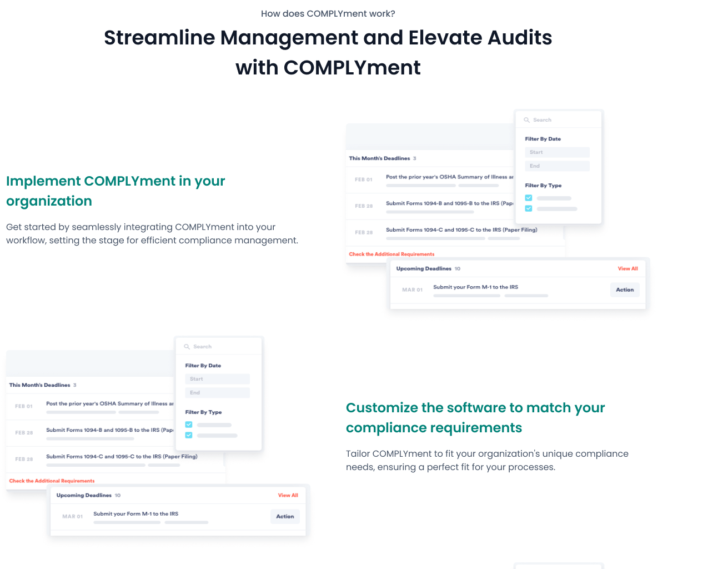Click the Start date field in the upper mockup

tap(556, 152)
